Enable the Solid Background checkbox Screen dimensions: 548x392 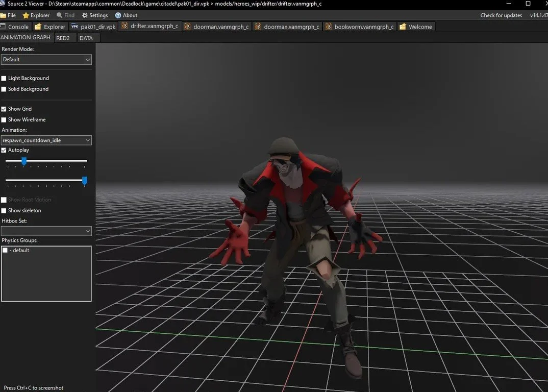pos(4,89)
